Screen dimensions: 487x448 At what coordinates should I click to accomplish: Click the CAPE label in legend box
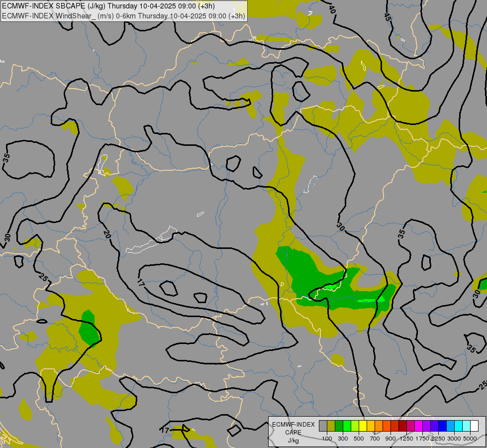click(293, 433)
